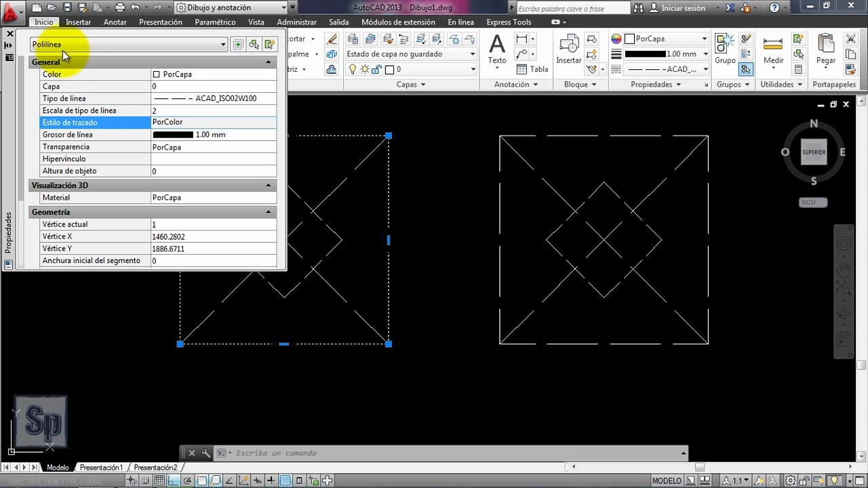Click the Insertar block icon

(x=568, y=49)
